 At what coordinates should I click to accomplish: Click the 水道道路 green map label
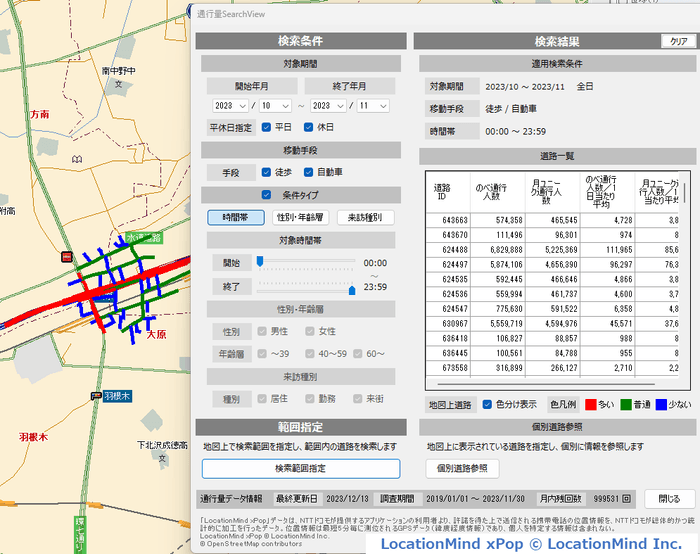[145, 238]
